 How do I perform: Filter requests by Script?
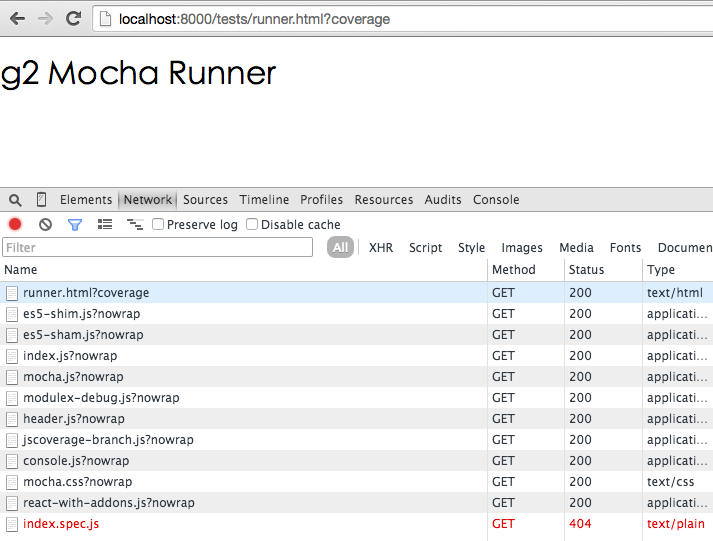pyautogui.click(x=425, y=248)
